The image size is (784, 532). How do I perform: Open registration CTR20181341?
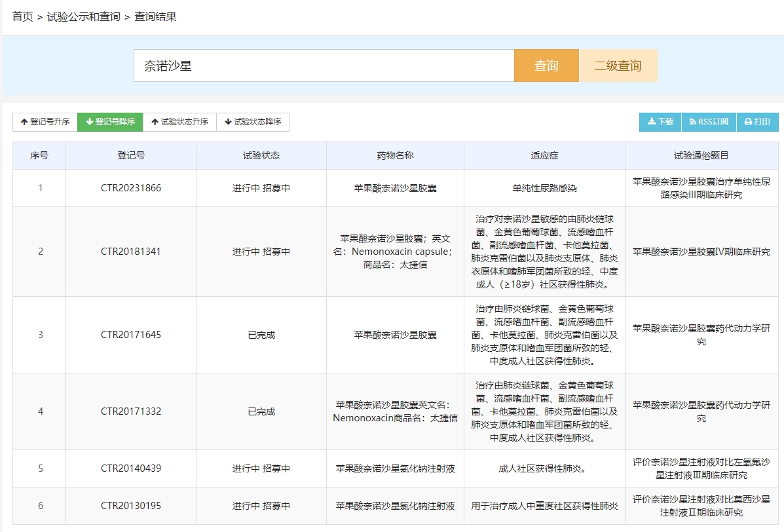(x=131, y=252)
